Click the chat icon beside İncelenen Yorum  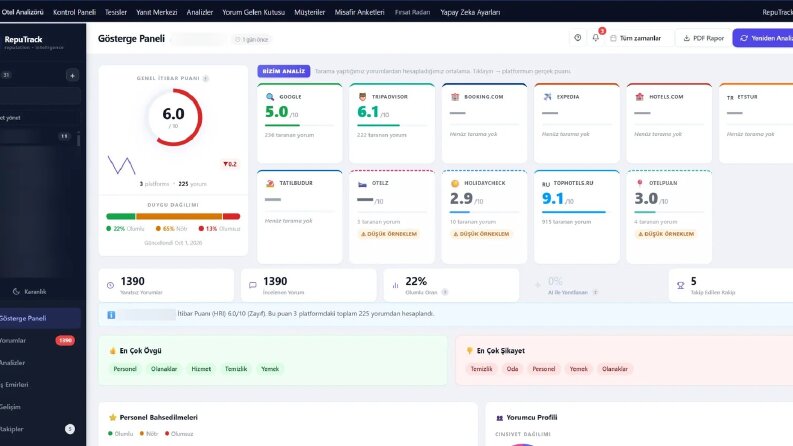[x=253, y=285]
